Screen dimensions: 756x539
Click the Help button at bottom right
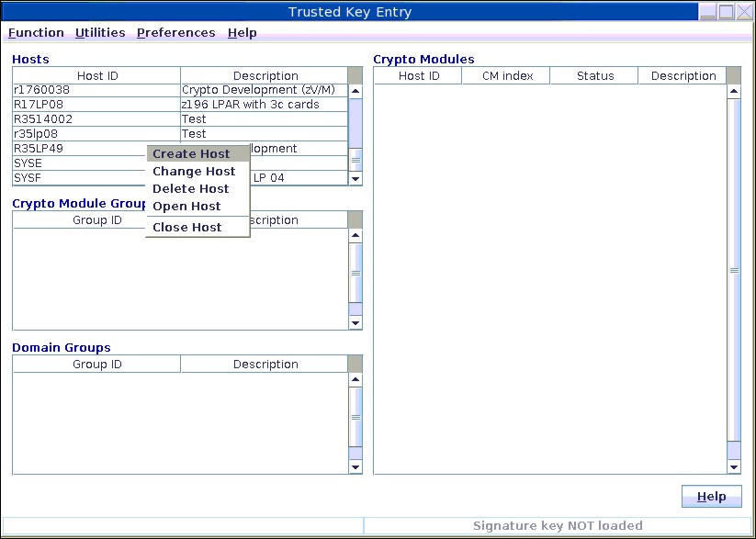pos(712,496)
